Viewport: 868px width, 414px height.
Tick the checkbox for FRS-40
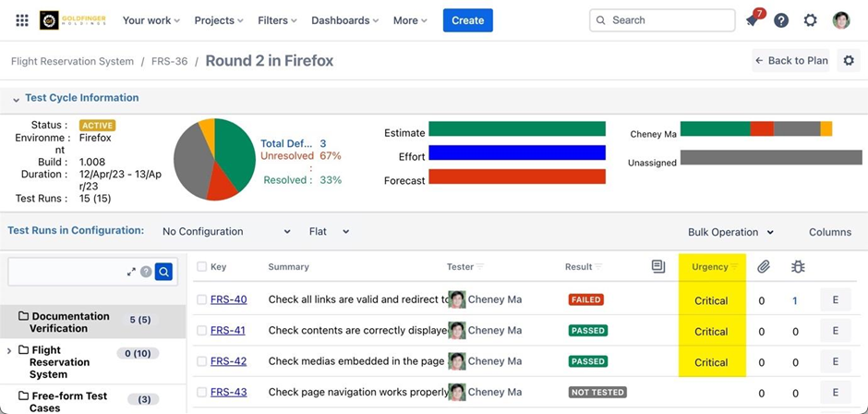pyautogui.click(x=201, y=299)
